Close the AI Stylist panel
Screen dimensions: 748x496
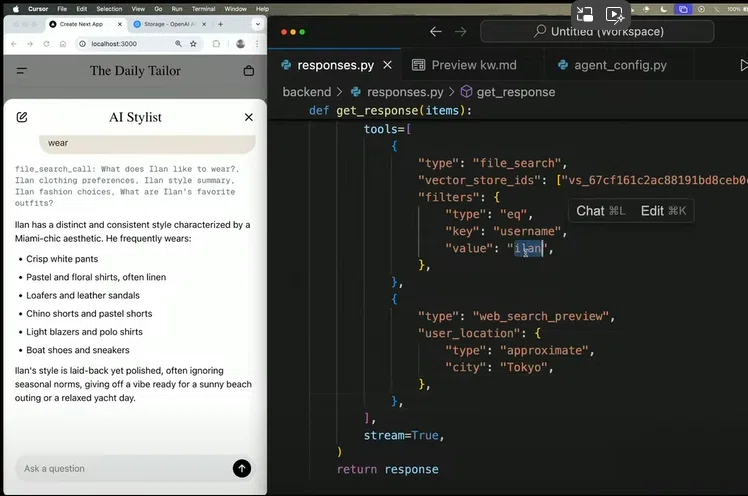point(249,117)
